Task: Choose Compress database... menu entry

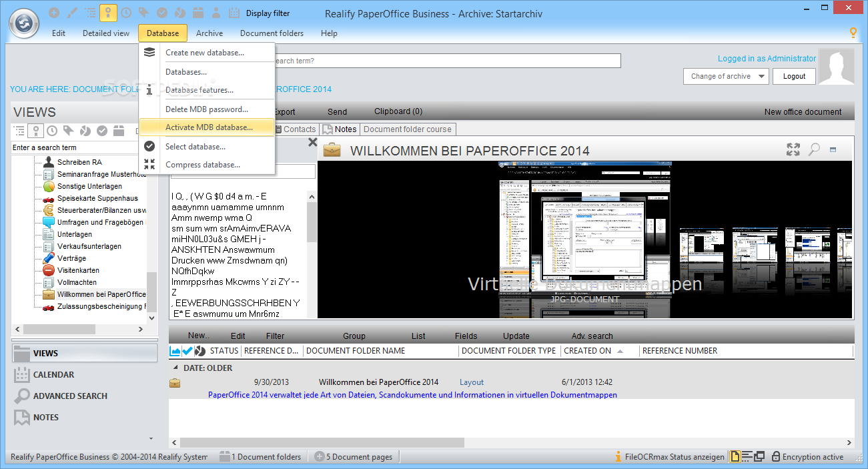Action: click(x=207, y=165)
